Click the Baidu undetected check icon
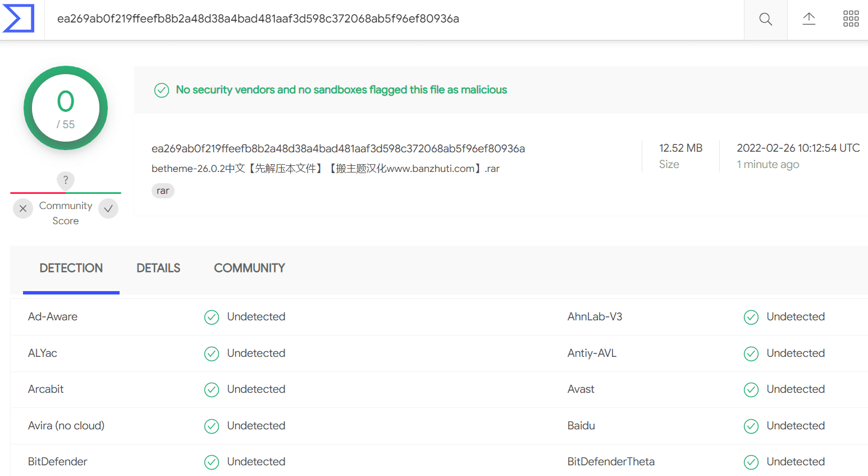Screen dimensions: 868x476 (x=751, y=427)
